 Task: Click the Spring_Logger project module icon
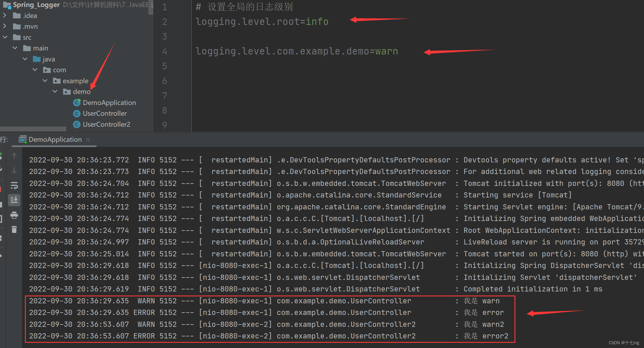7,5
